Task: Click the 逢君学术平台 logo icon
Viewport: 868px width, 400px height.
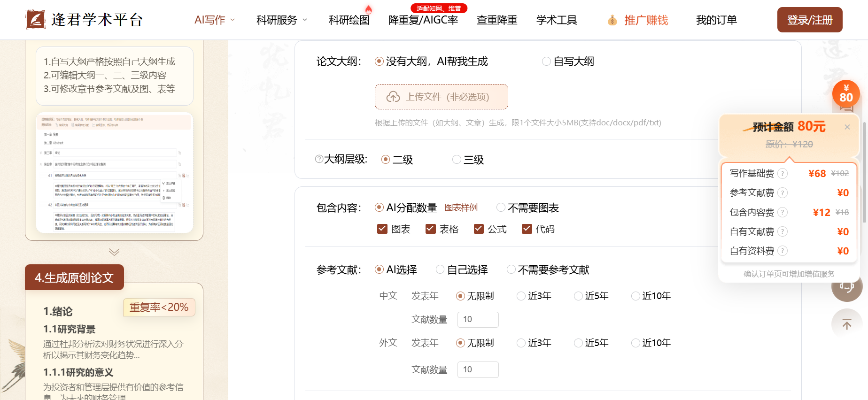Action: tap(35, 20)
